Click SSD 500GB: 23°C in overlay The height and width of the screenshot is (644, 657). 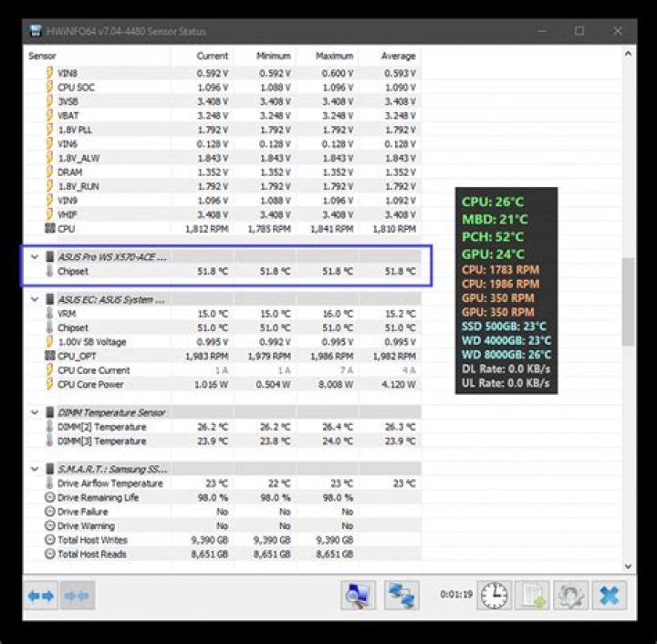[x=504, y=327]
